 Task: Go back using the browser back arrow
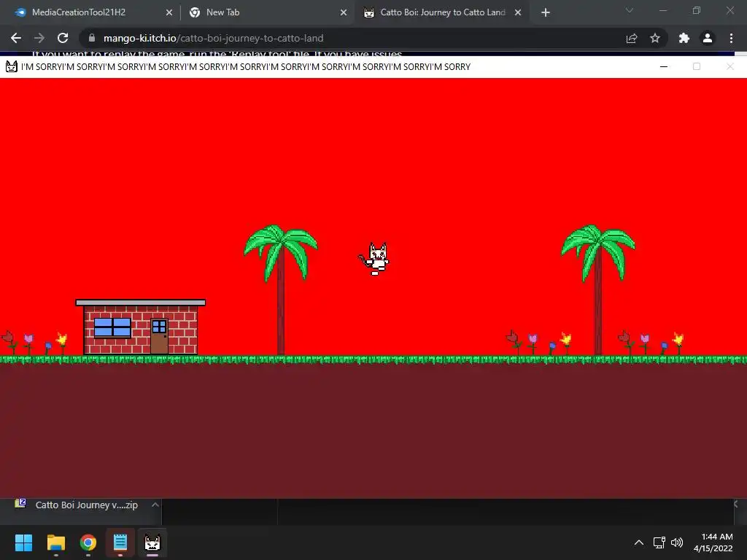pyautogui.click(x=16, y=38)
